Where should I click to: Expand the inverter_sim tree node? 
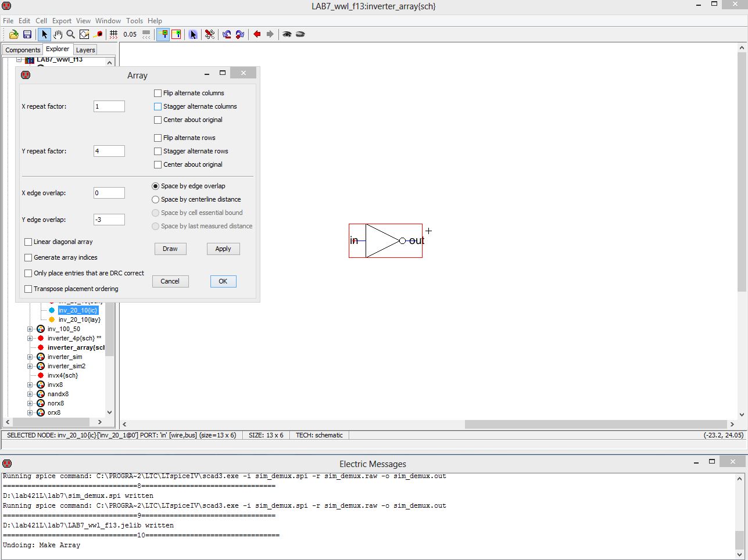(30, 357)
